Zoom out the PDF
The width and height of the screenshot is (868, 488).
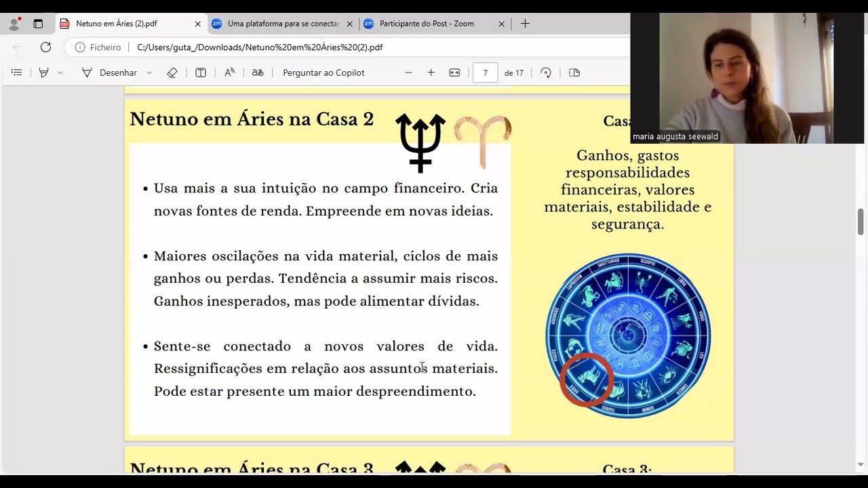coord(408,73)
